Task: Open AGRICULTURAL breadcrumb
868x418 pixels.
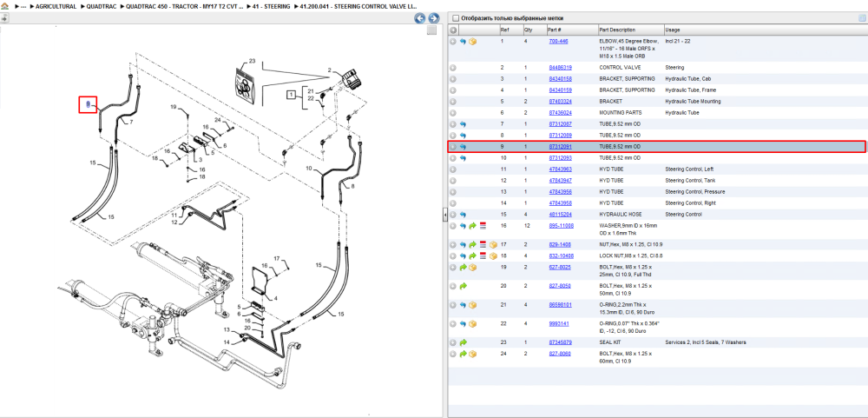Action: (x=56, y=7)
